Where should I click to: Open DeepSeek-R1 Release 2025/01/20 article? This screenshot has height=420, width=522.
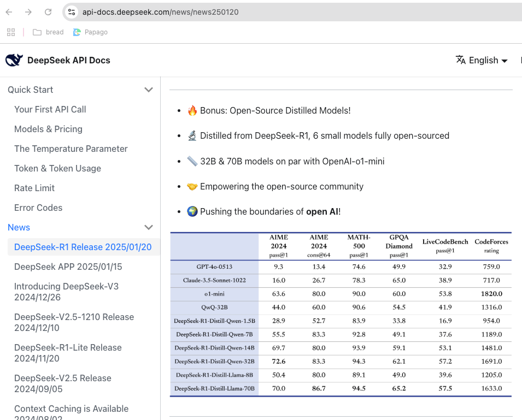[83, 247]
